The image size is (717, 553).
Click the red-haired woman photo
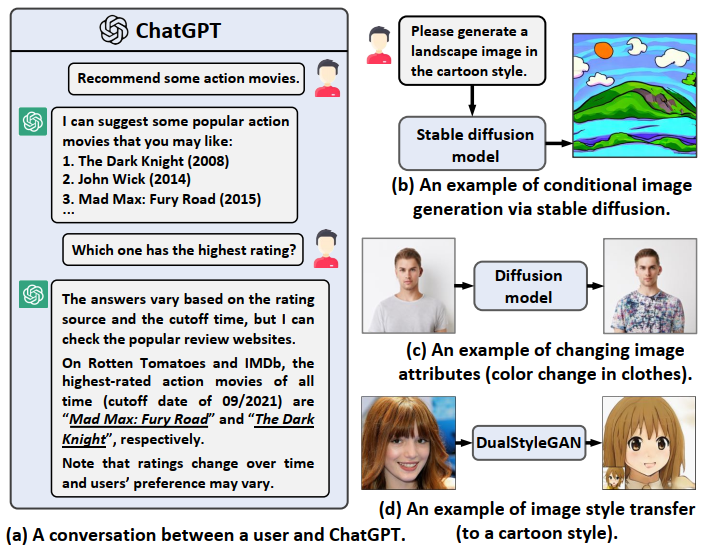pos(408,443)
